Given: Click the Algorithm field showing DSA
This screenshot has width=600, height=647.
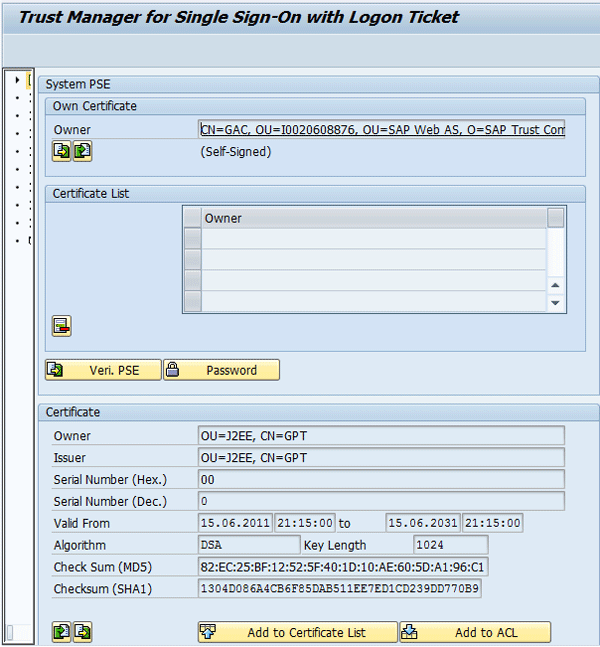Looking at the screenshot, I should 248,545.
